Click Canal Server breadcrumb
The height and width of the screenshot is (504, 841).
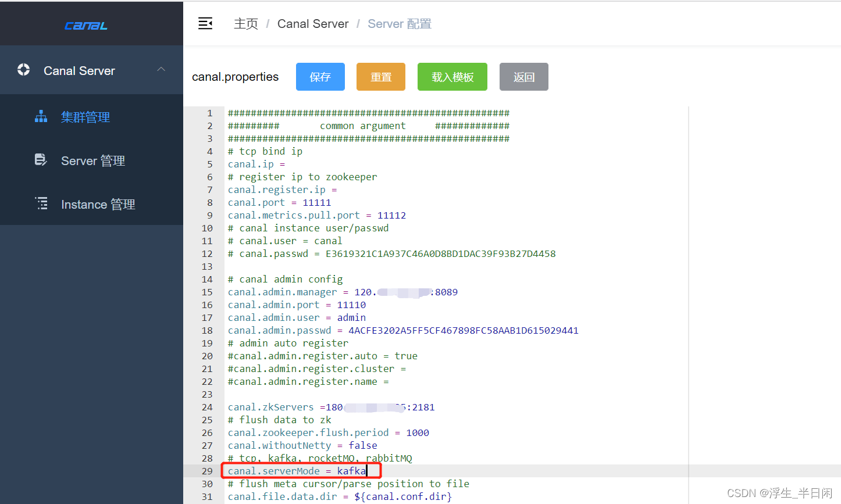[313, 24]
